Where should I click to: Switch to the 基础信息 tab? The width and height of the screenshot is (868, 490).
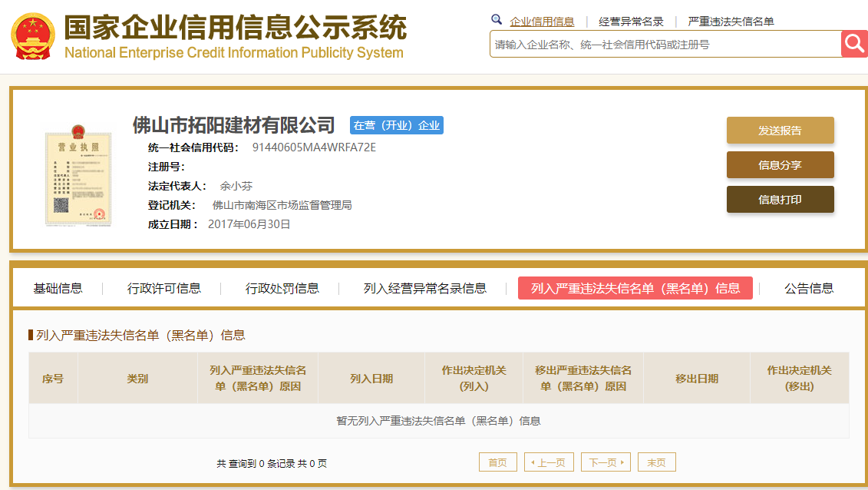point(58,289)
